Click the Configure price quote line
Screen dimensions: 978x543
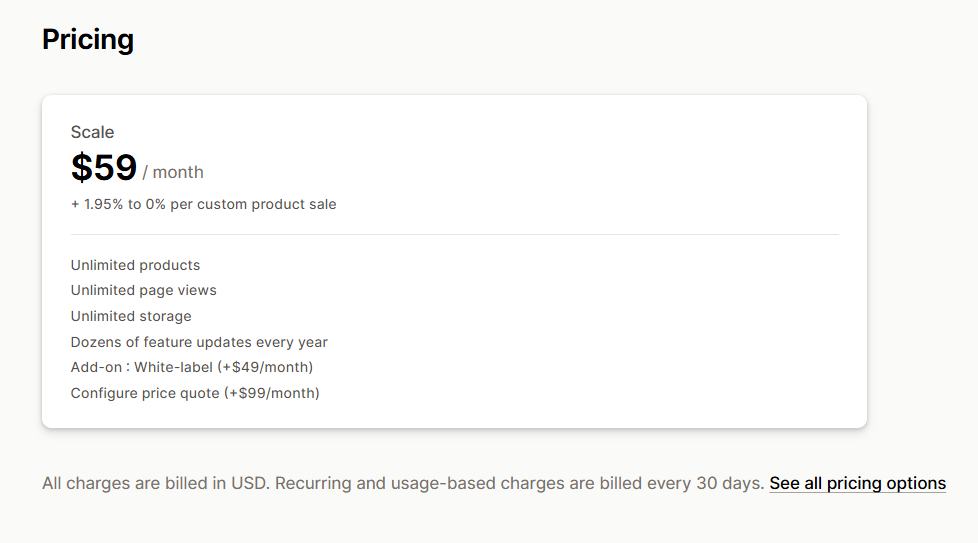tap(195, 393)
